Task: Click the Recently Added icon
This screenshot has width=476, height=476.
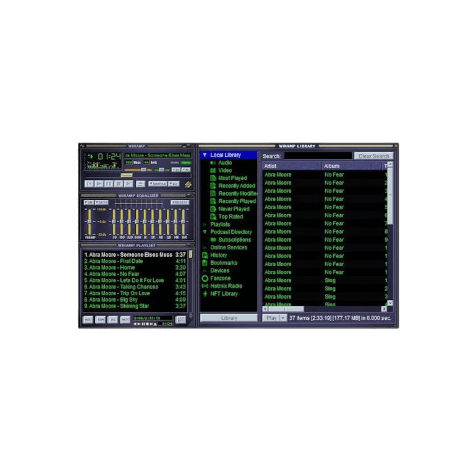Action: (x=213, y=186)
